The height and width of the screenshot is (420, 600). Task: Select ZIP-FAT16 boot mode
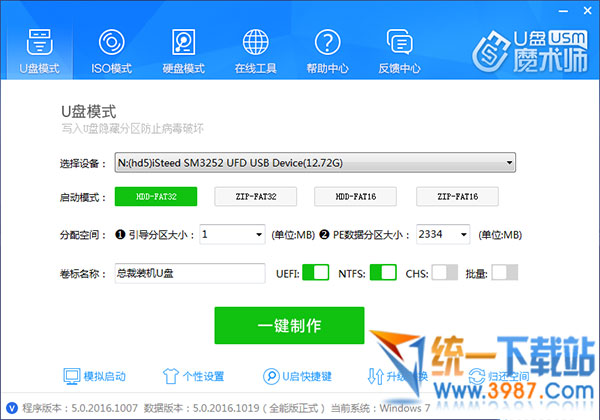[x=457, y=197]
